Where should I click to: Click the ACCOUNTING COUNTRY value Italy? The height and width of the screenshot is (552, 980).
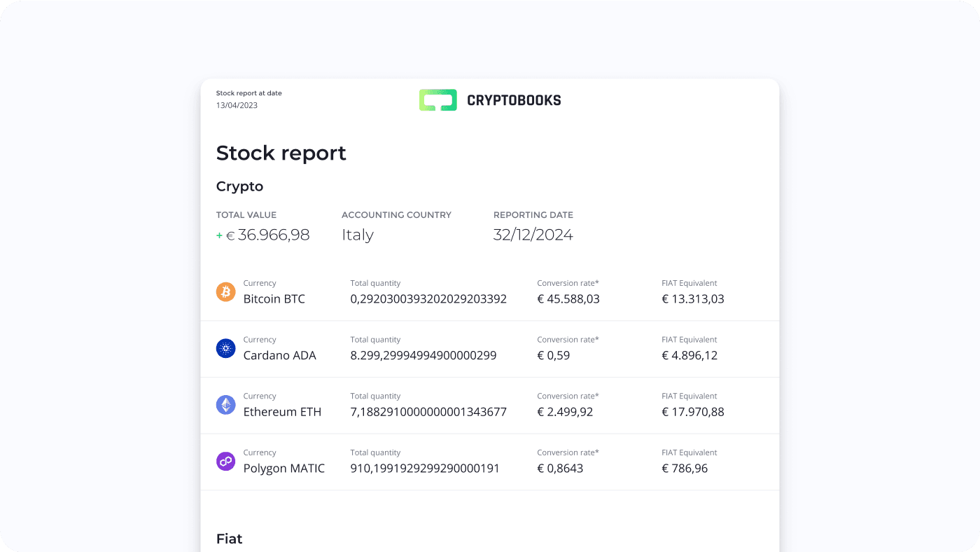pos(357,234)
